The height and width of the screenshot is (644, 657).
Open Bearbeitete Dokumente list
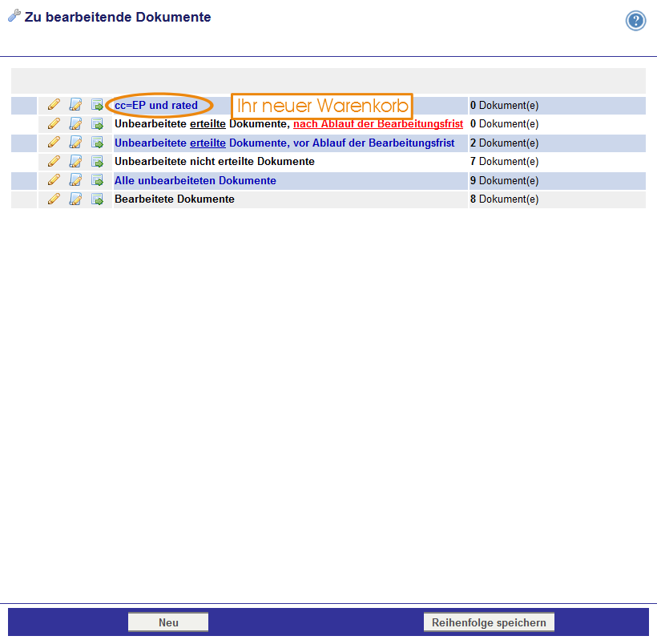175,199
